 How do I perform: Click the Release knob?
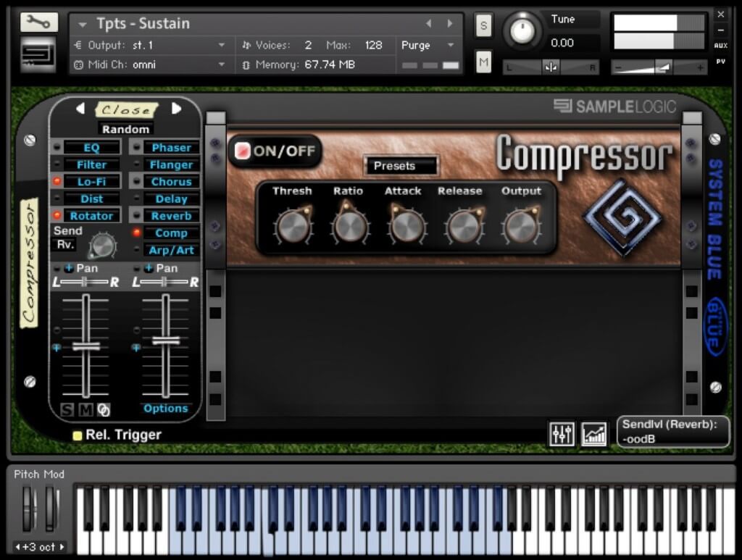(464, 225)
